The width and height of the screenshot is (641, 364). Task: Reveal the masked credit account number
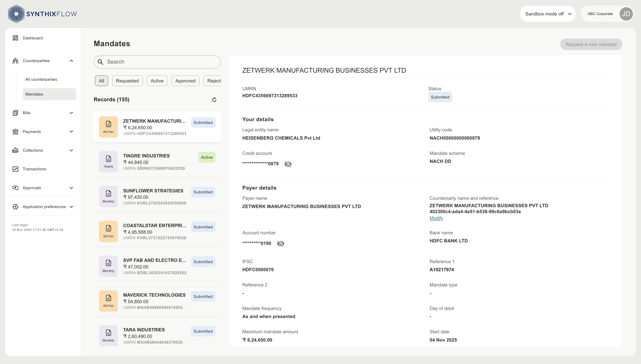(x=288, y=164)
